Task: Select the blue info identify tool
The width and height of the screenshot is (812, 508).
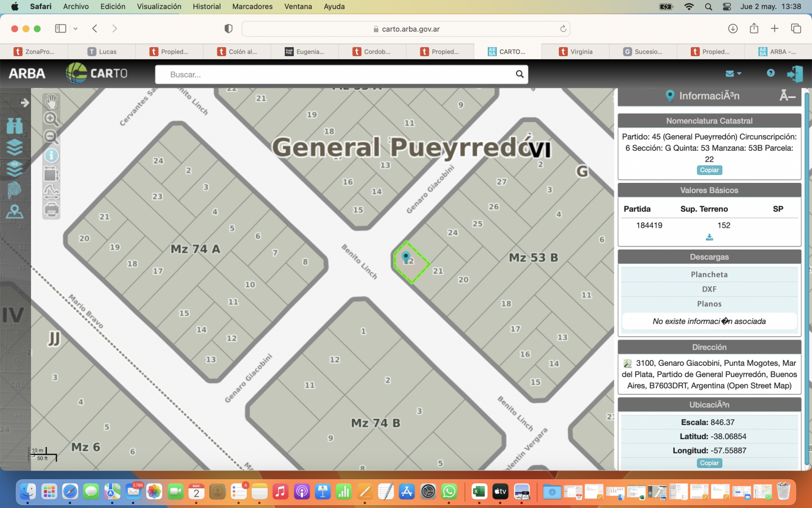Action: point(51,156)
